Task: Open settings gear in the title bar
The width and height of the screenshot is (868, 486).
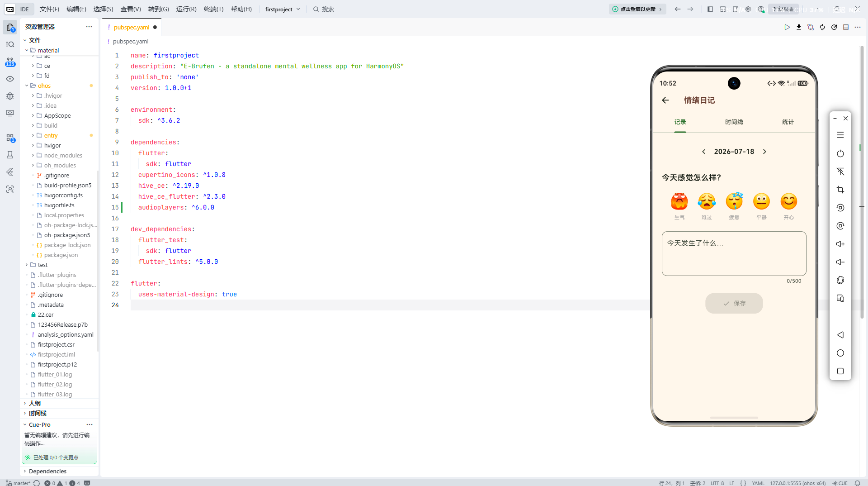Action: coord(748,9)
